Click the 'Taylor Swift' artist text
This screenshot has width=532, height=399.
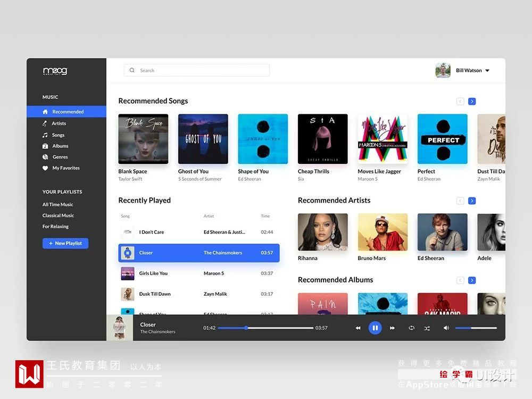[x=130, y=179]
